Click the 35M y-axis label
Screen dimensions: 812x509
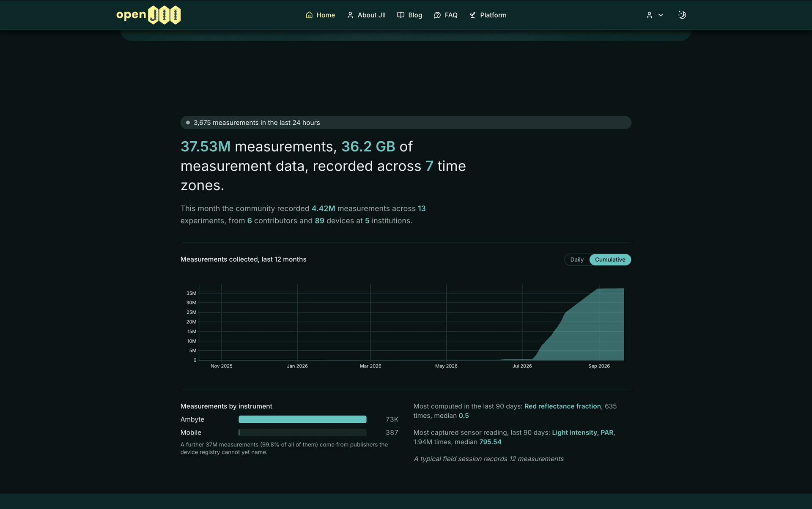(191, 293)
